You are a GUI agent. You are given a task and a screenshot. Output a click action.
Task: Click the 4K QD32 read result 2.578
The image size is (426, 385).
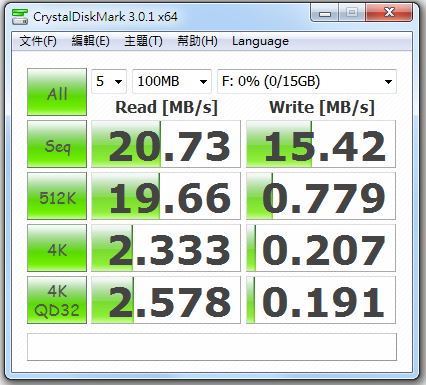(166, 300)
